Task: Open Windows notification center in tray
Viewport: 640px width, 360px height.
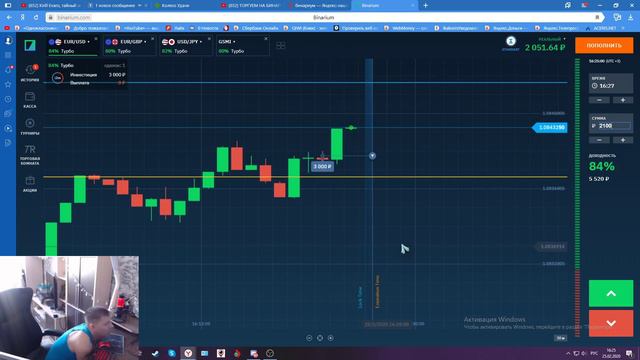Action: pos(629,353)
